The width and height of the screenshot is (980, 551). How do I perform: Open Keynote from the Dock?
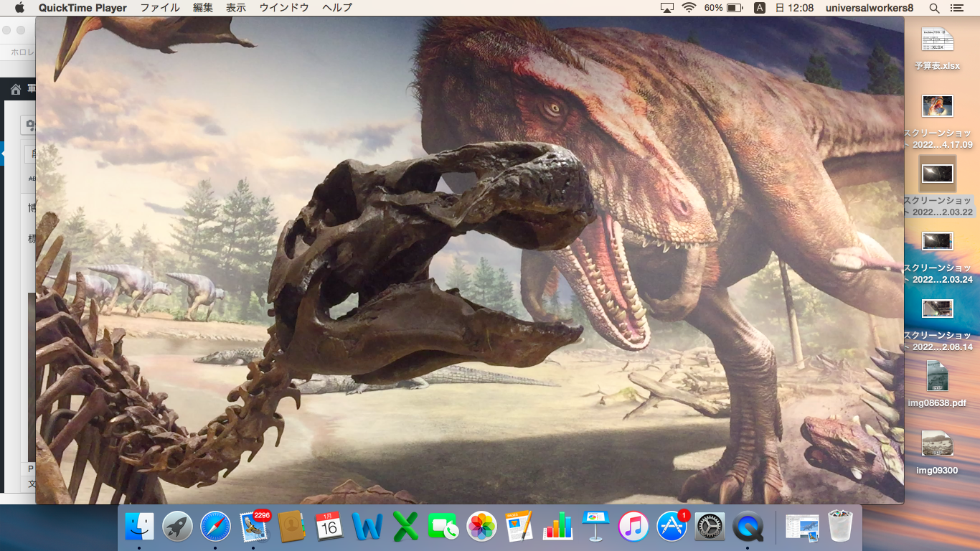point(595,527)
